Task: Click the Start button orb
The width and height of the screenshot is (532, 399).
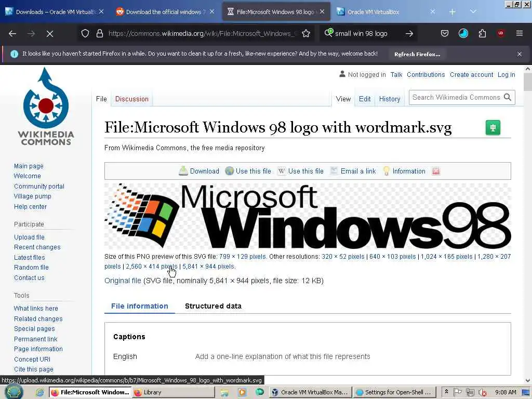Action: (14, 392)
